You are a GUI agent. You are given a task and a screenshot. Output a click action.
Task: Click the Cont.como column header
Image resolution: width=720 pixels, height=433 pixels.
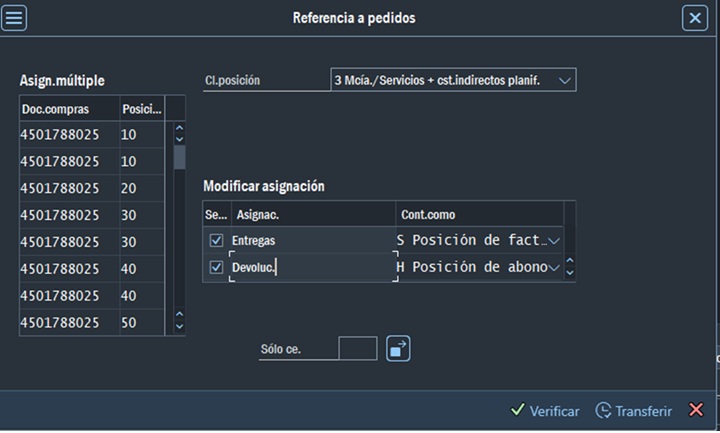pyautogui.click(x=479, y=214)
